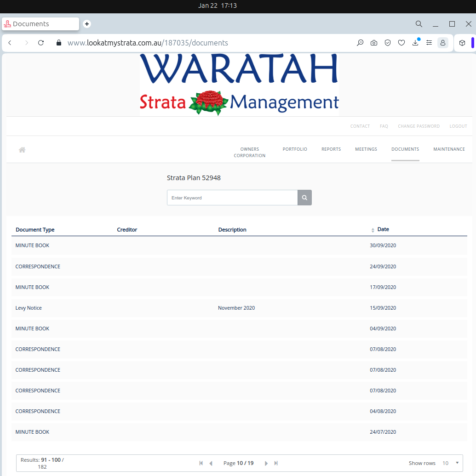Open Minute Book dated 17/09/2020
This screenshot has width=476, height=476.
[239, 287]
